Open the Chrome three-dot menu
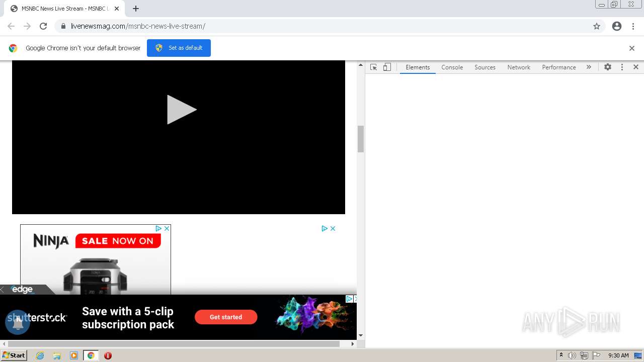This screenshot has width=644, height=362. click(633, 26)
